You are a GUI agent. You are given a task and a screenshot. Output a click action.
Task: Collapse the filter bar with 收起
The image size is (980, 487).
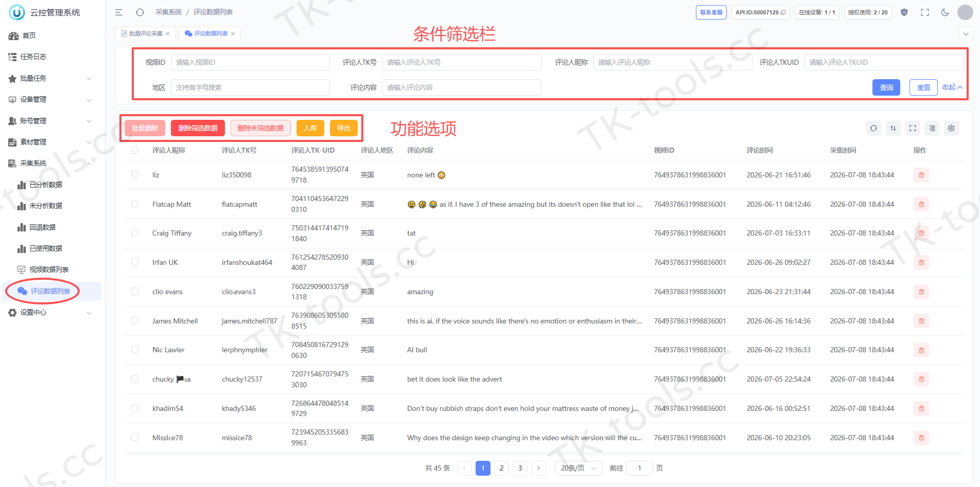[x=952, y=87]
